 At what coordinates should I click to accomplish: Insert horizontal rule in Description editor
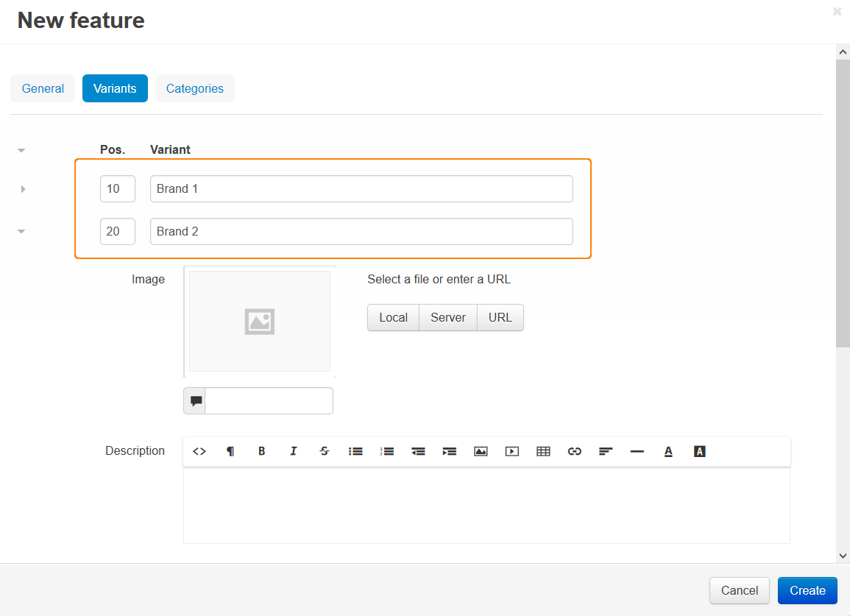(x=637, y=451)
